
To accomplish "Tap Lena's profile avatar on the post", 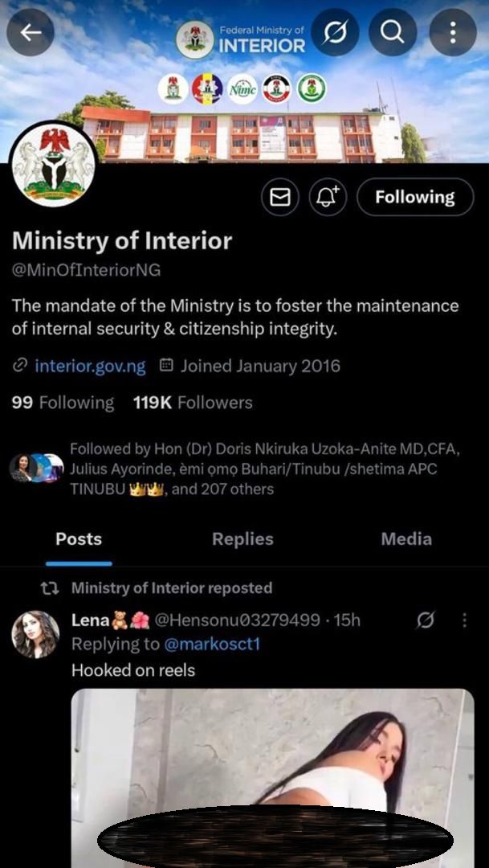I will click(x=35, y=634).
